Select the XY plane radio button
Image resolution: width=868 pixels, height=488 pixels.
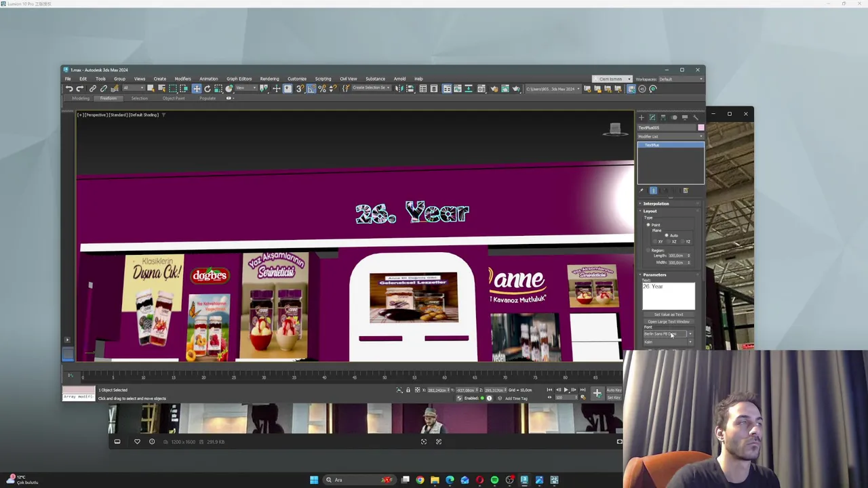tap(655, 242)
